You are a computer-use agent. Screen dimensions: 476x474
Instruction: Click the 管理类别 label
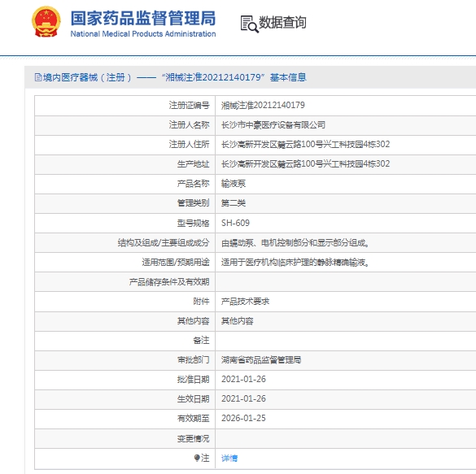pos(194,203)
